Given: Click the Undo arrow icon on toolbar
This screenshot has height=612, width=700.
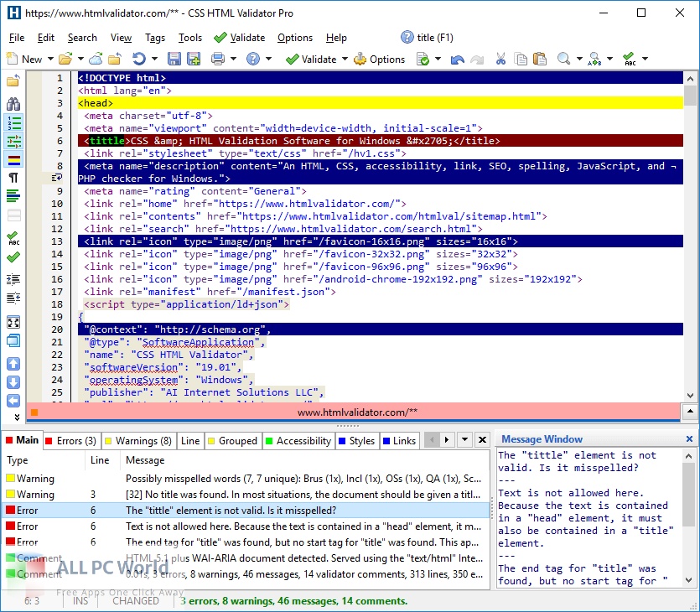Looking at the screenshot, I should [x=458, y=59].
